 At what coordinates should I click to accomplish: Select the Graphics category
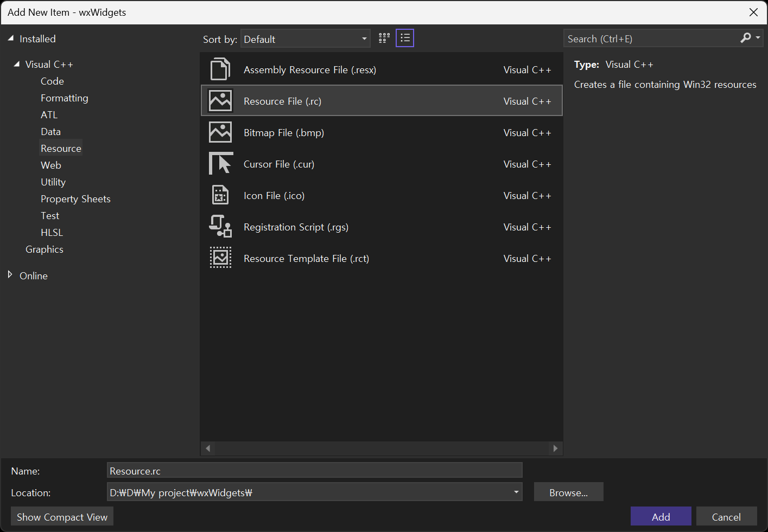point(45,249)
